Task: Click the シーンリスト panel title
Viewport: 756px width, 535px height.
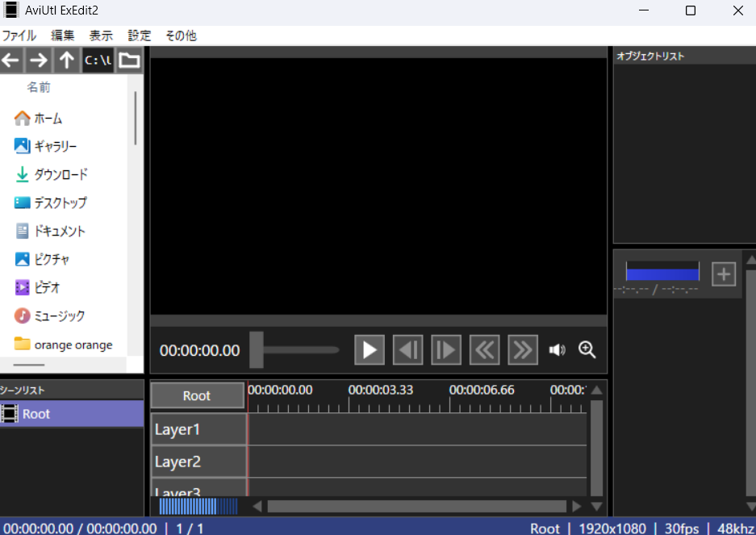Action: tap(22, 391)
